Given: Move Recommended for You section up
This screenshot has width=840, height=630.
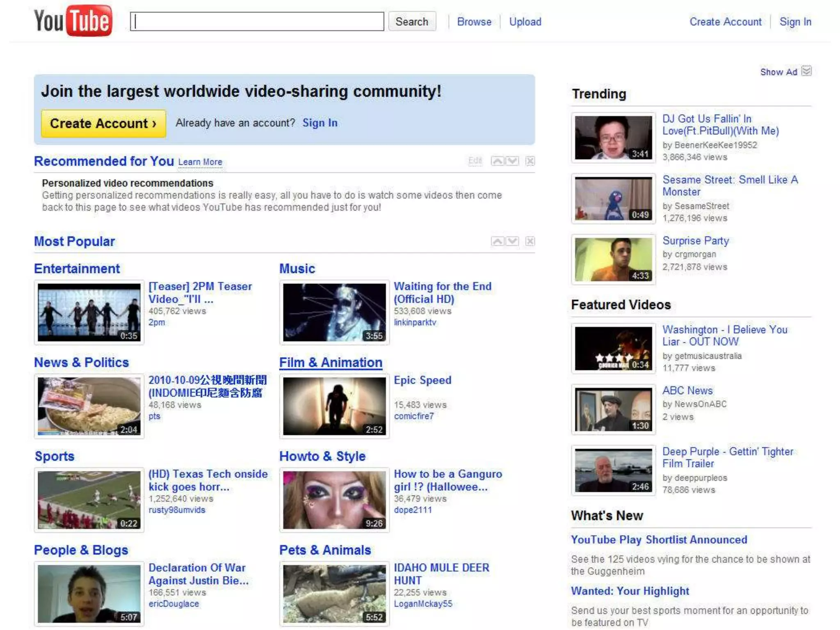Looking at the screenshot, I should (x=497, y=161).
